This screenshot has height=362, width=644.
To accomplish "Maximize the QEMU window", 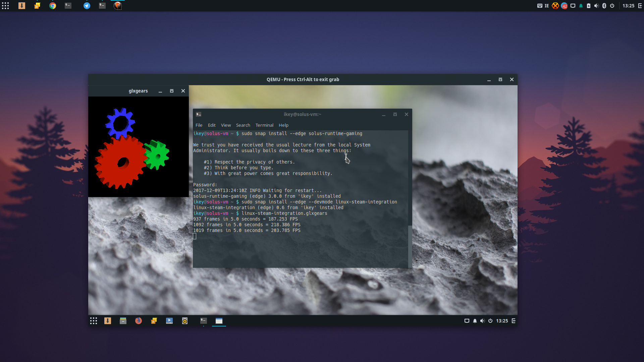I will coord(500,79).
